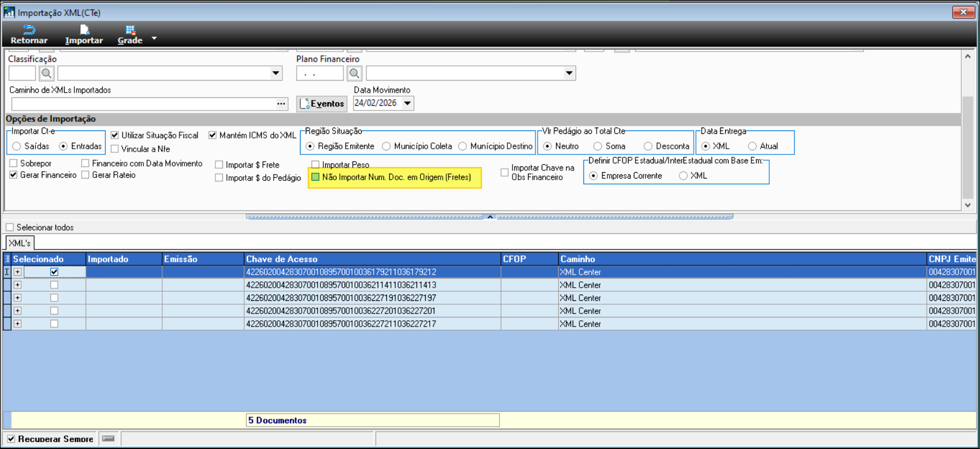Click the Classificação search magnifier icon
Viewport: 980px width, 449px height.
(47, 73)
